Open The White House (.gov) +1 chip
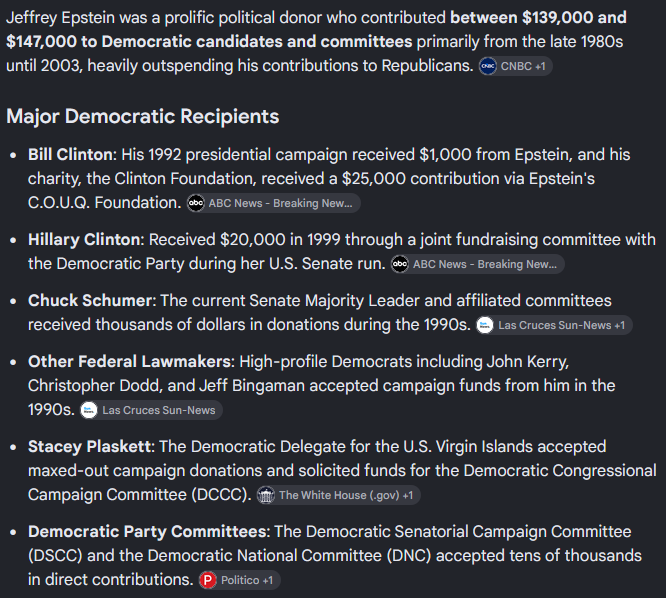 (x=339, y=495)
